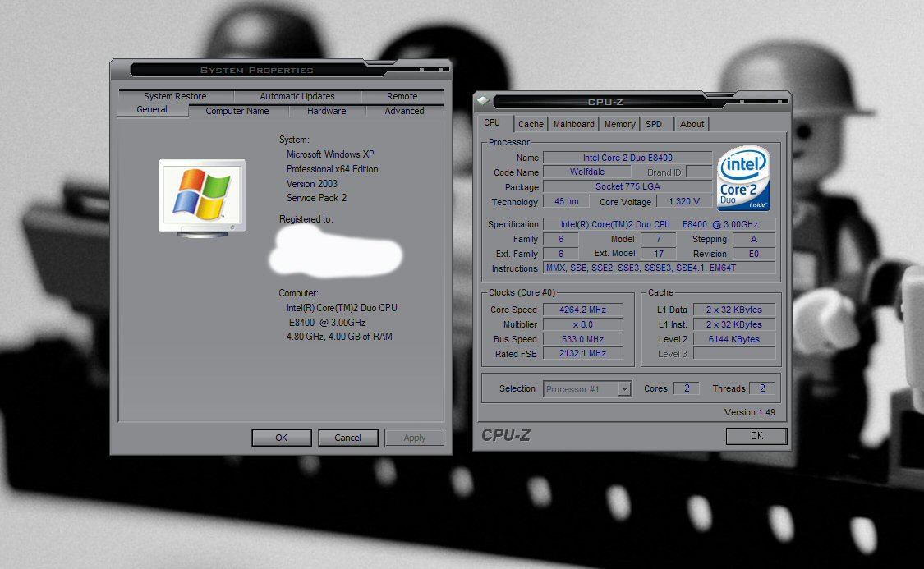Click the Core Speed value '4264.2 MHz'
This screenshot has height=569, width=924.
pyautogui.click(x=582, y=310)
